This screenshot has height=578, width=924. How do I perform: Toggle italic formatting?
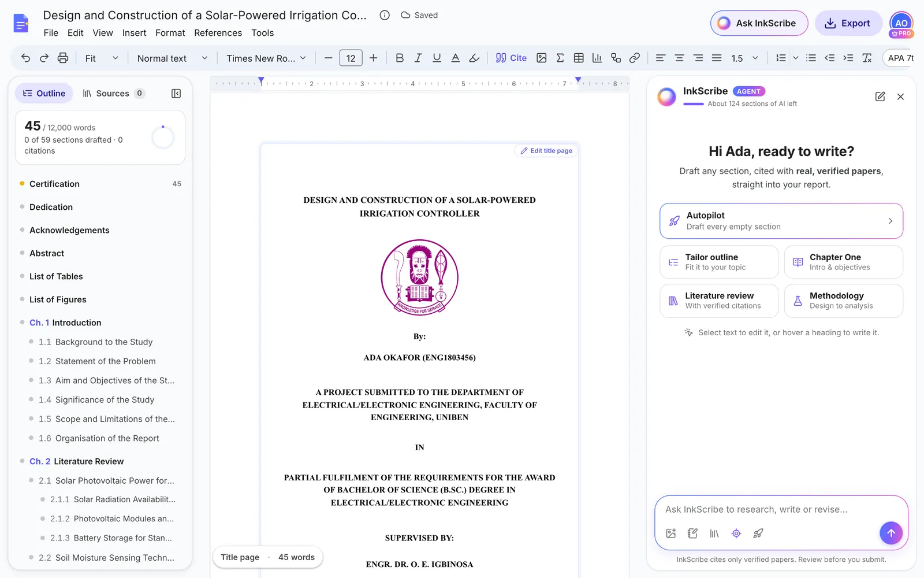pos(418,58)
